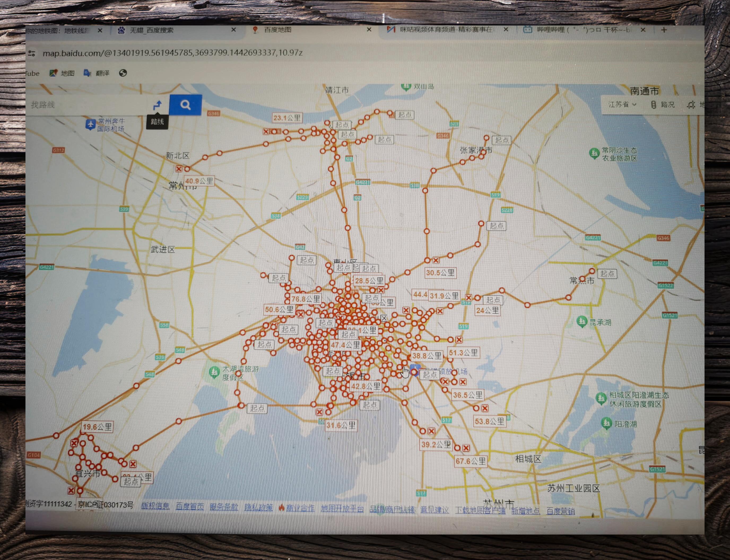Click the 常州奔牛国际机场 airport icon
Viewport: 730px width, 560px height.
(x=90, y=125)
